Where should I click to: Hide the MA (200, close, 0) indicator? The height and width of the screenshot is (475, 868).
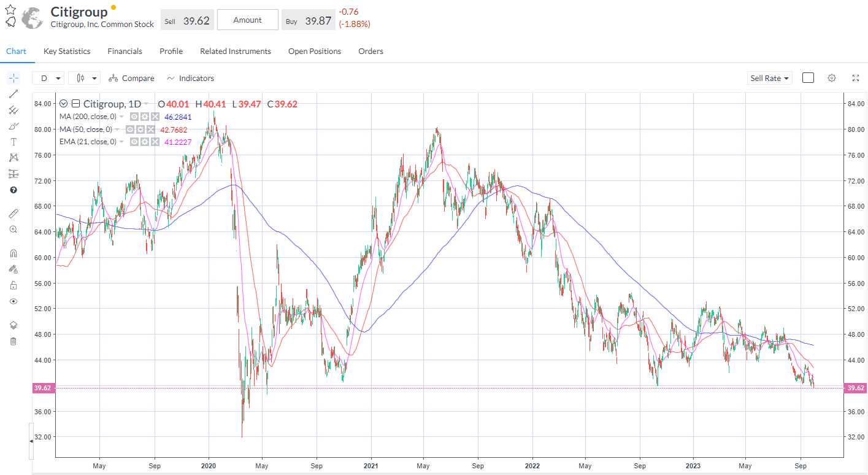134,116
